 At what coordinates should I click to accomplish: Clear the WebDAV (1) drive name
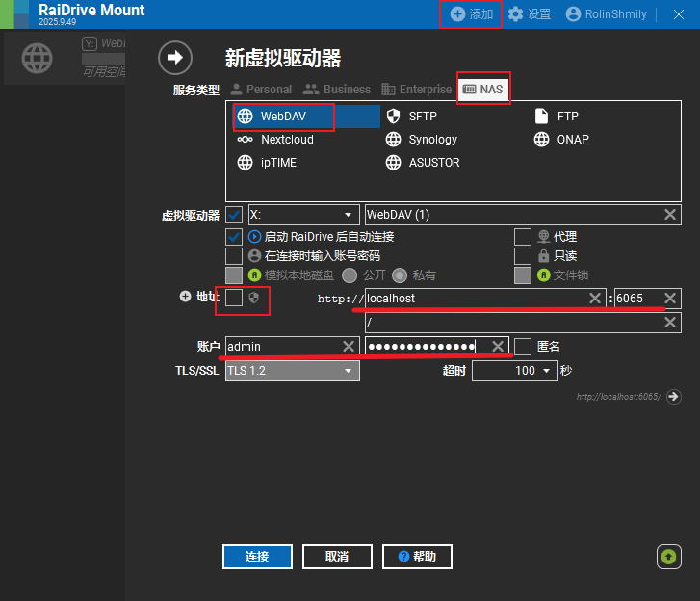click(x=670, y=215)
